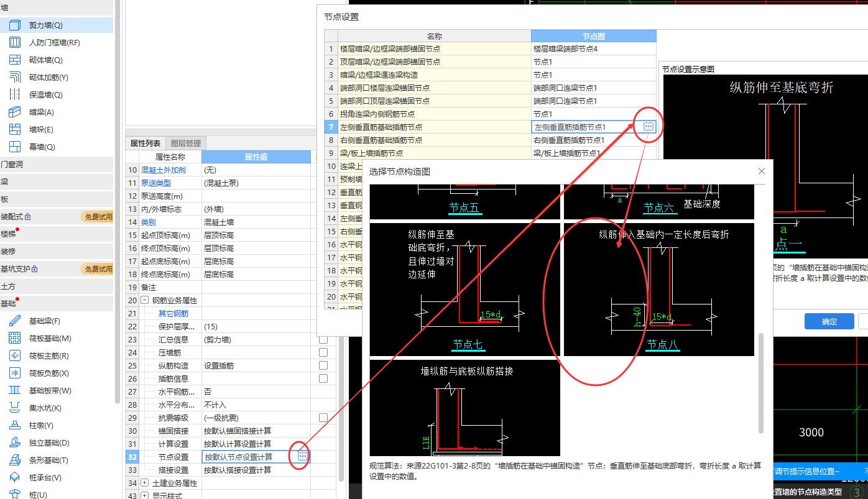
Task: Collapse the 基础 category header
Action: coord(56,304)
